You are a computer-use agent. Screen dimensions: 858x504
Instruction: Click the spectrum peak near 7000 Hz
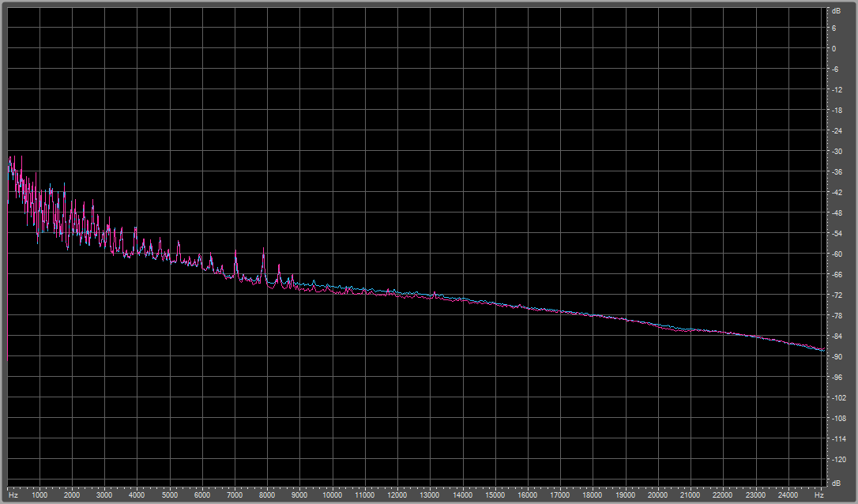(235, 253)
